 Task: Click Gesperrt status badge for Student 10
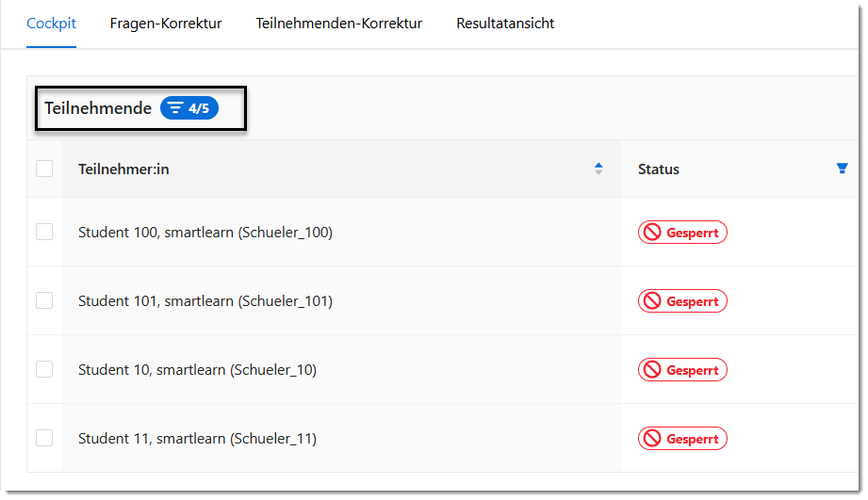682,370
